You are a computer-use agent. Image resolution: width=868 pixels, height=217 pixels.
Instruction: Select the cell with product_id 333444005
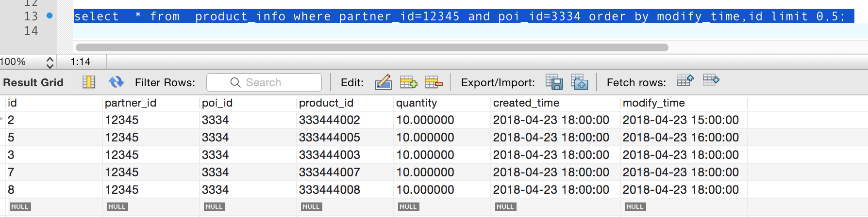345,138
